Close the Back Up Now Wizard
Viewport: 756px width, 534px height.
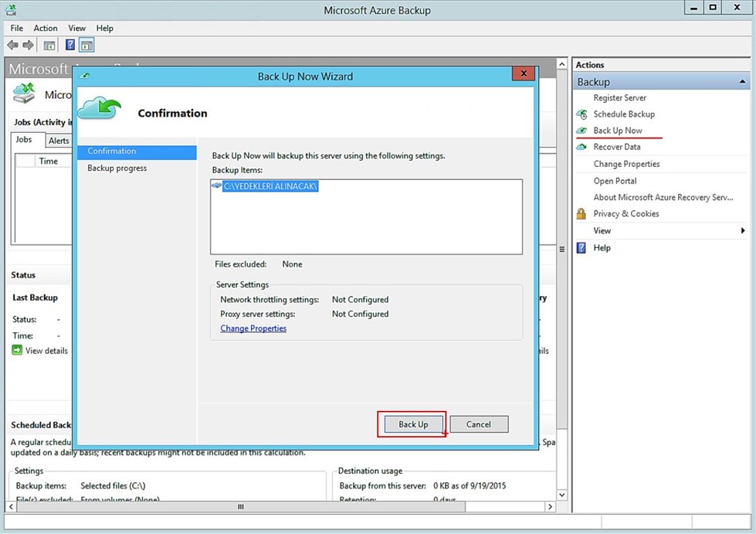[524, 73]
